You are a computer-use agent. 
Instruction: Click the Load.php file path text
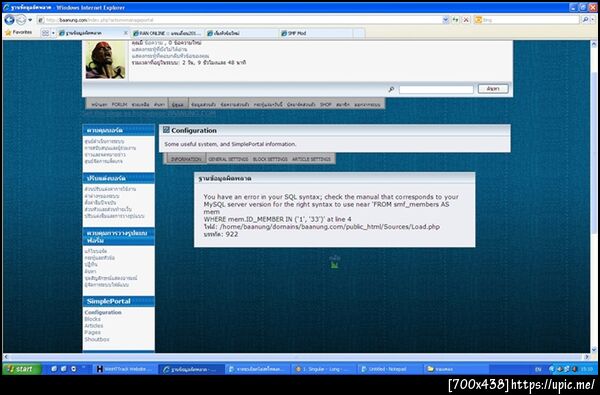click(x=329, y=227)
